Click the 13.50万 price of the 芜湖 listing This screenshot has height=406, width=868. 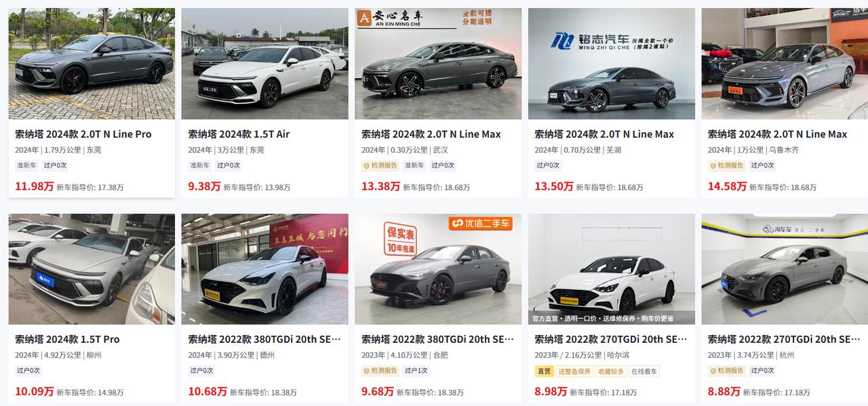coord(554,186)
